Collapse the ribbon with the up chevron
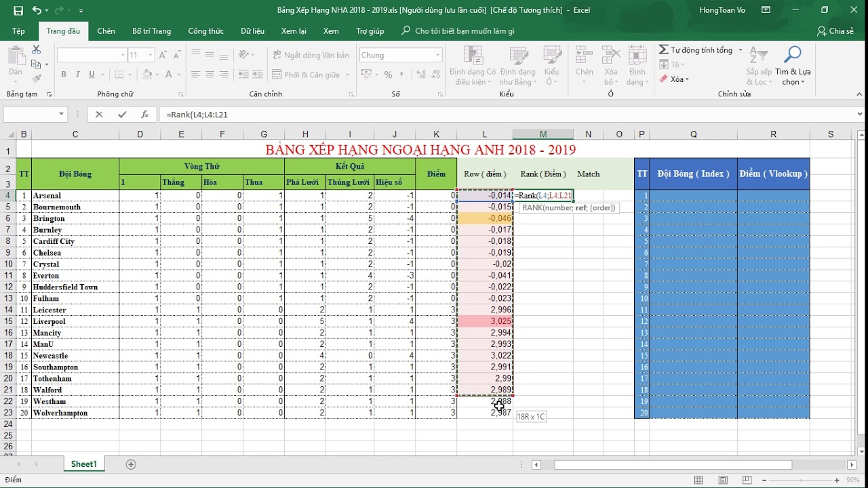The height and width of the screenshot is (488, 868). tap(859, 94)
